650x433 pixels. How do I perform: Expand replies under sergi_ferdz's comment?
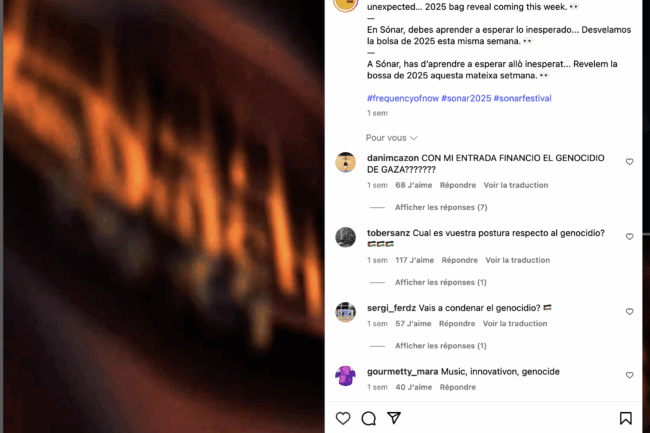pos(441,346)
